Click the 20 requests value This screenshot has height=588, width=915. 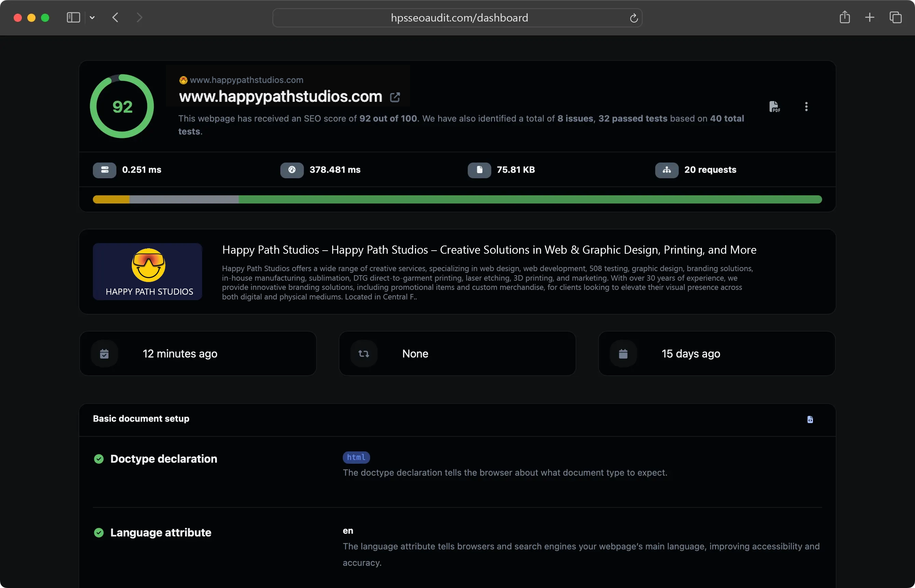click(710, 170)
